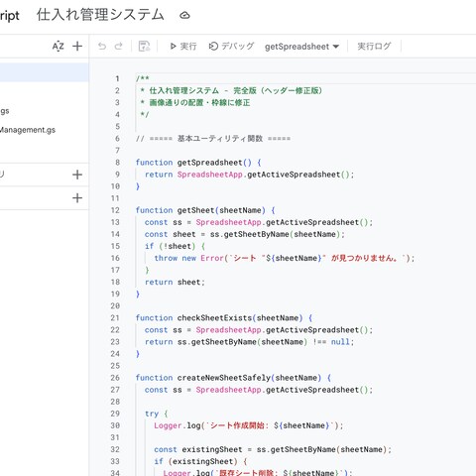The height and width of the screenshot is (476, 476).
Task: Add a new file with the plus icon beside AZ
Action: [x=77, y=46]
